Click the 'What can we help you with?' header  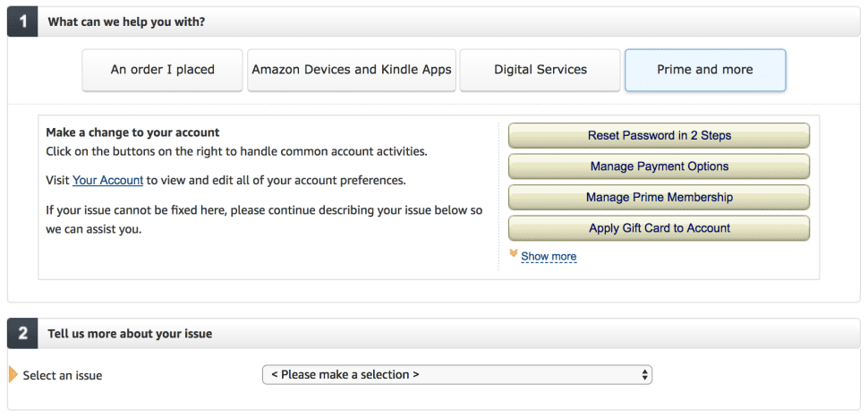[126, 22]
